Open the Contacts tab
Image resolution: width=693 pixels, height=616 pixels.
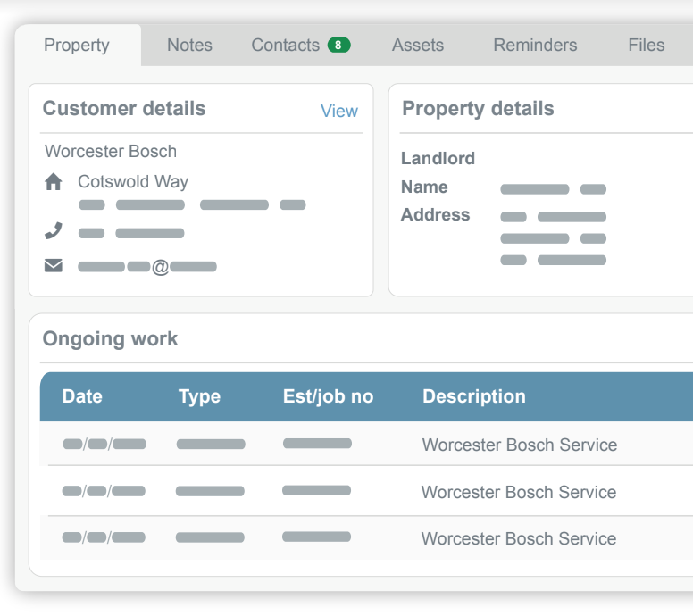[286, 45]
